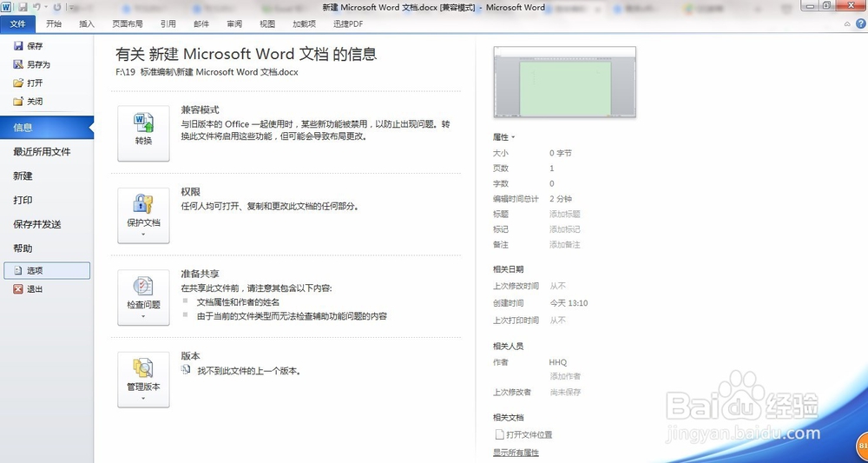Click the file icon beside 打开文件位置

(x=499, y=434)
